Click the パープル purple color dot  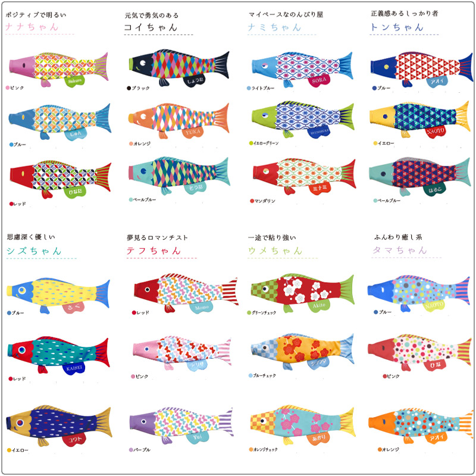pos(131,450)
